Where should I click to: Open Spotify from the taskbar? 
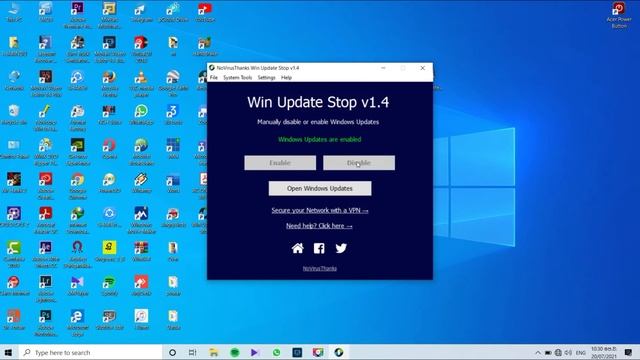(x=235, y=352)
